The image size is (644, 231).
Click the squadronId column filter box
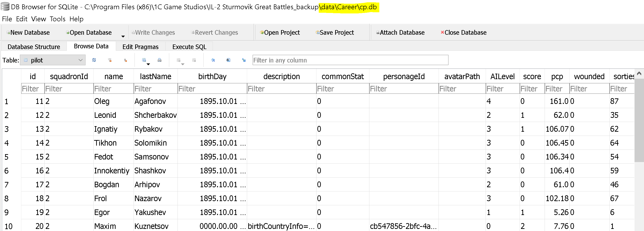[x=69, y=89]
